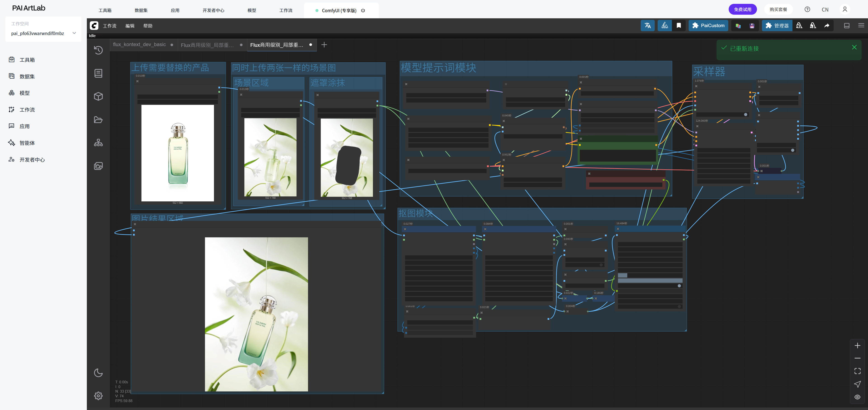Open the hamburger menu at top right
The width and height of the screenshot is (868, 410).
point(861,26)
